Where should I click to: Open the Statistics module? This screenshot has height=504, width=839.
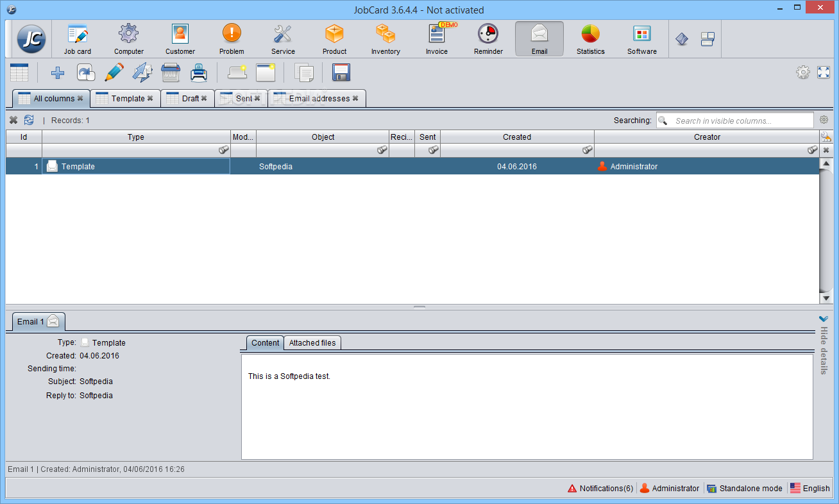tap(591, 39)
